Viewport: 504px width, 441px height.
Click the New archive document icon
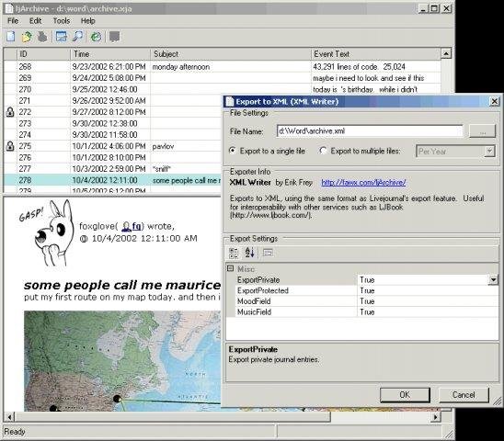(11, 37)
